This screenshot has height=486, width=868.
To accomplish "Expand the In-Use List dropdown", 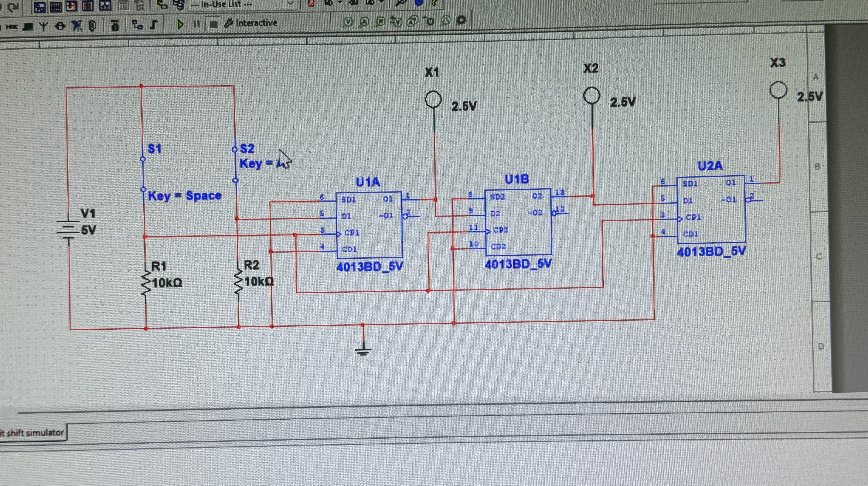I will (290, 4).
